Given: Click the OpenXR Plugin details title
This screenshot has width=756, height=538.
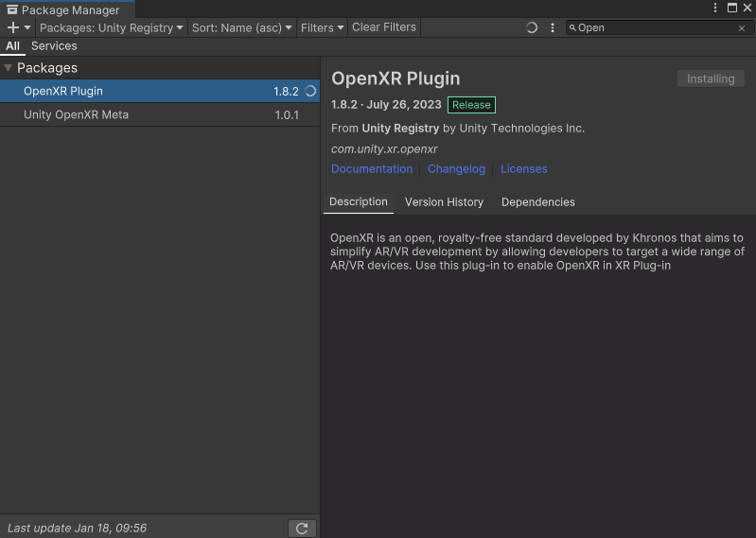Looking at the screenshot, I should (x=396, y=78).
